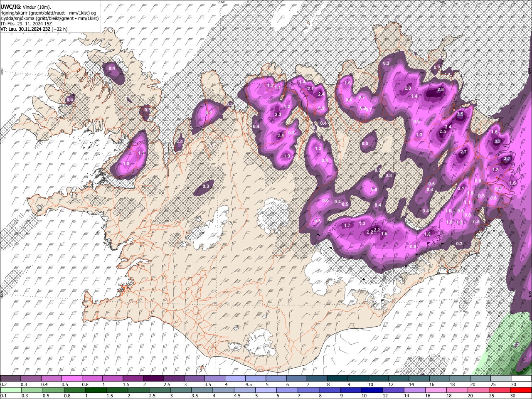Click the 3.5 snowfall value on map
Image resolution: width=532 pixels, height=399 pixels.
coord(460,114)
